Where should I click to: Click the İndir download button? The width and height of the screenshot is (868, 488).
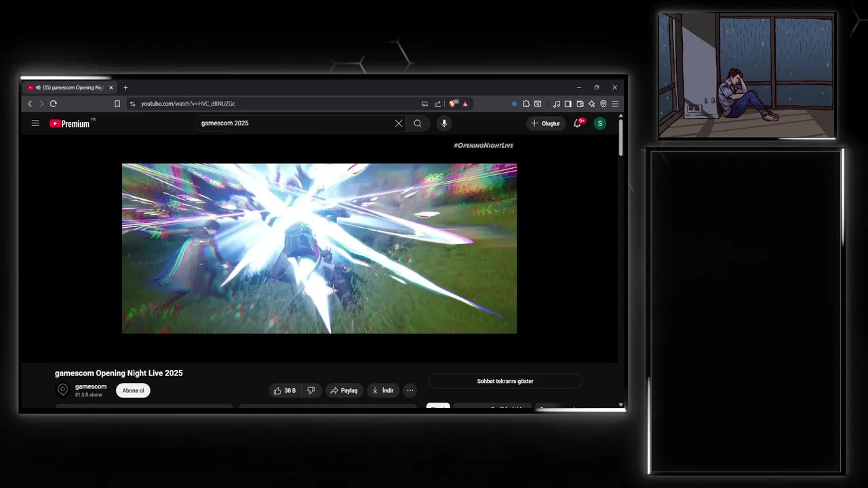point(382,390)
